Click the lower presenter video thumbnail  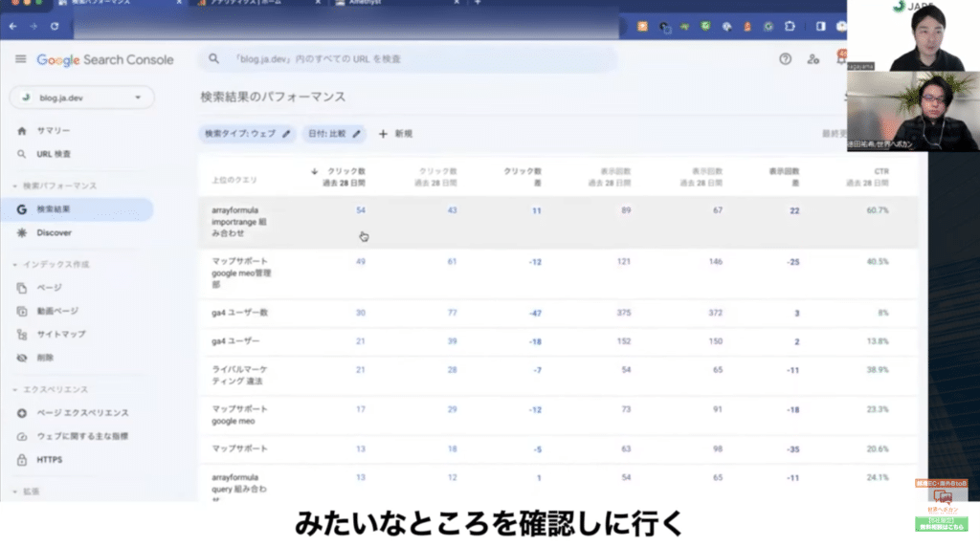pyautogui.click(x=913, y=111)
